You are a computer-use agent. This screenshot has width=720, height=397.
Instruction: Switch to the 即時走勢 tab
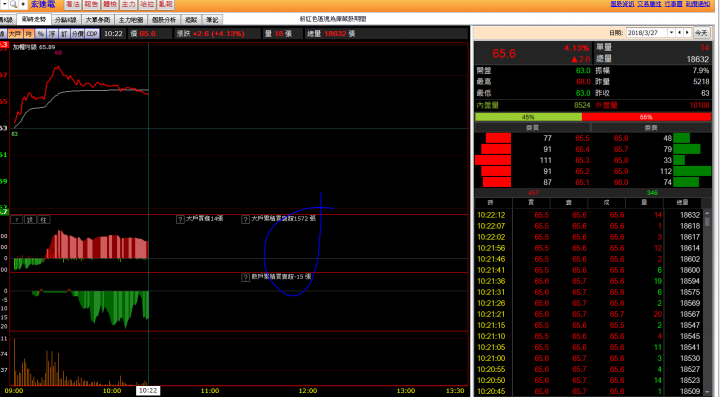pyautogui.click(x=34, y=19)
